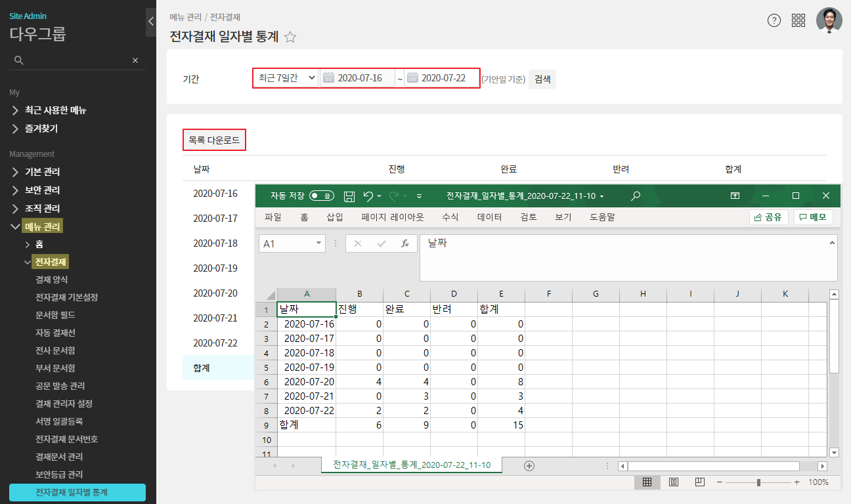Click the user profile avatar
This screenshot has width=851, height=504.
pos(829,20)
